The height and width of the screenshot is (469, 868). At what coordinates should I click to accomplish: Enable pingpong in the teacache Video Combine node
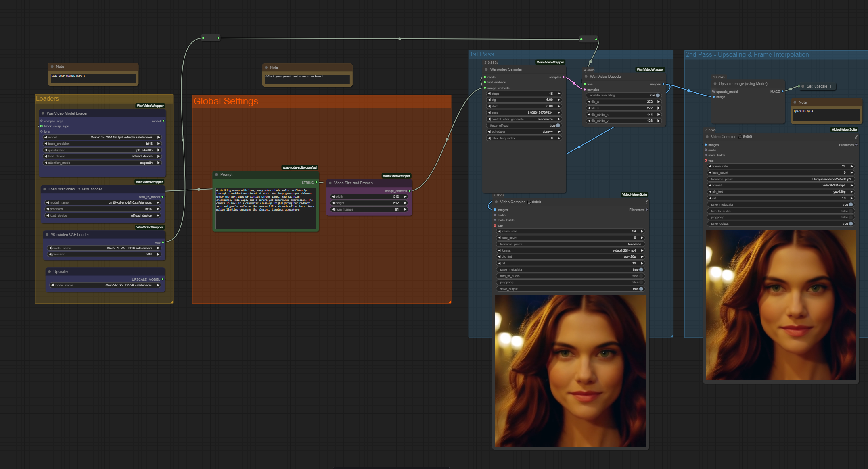point(641,282)
